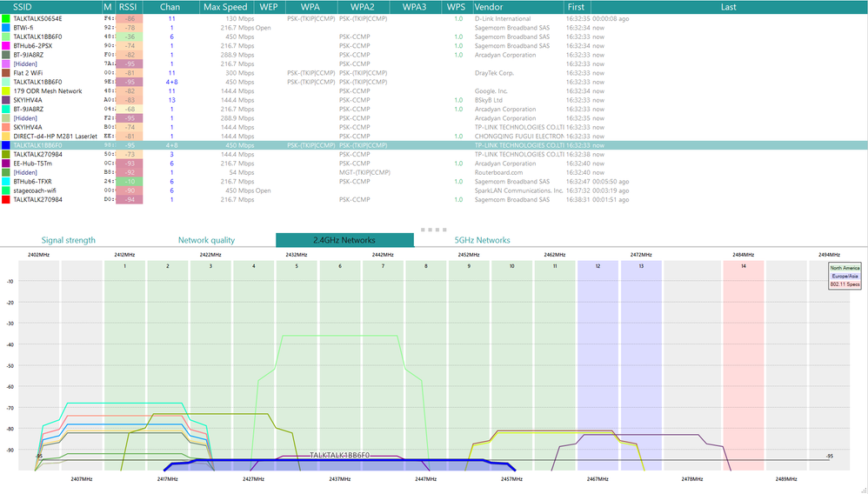
Task: Click the green swatch for stagecoach-wifi
Action: click(5, 190)
